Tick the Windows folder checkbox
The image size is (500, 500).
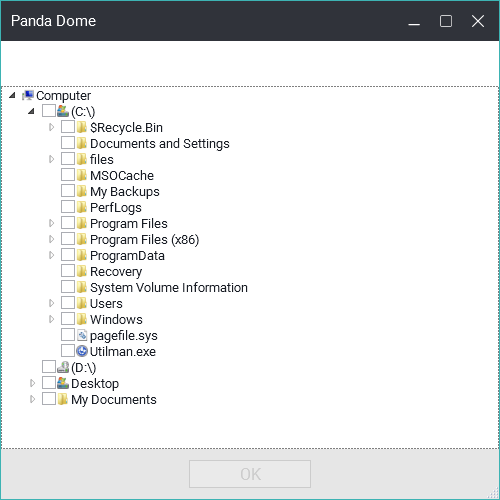coord(68,319)
